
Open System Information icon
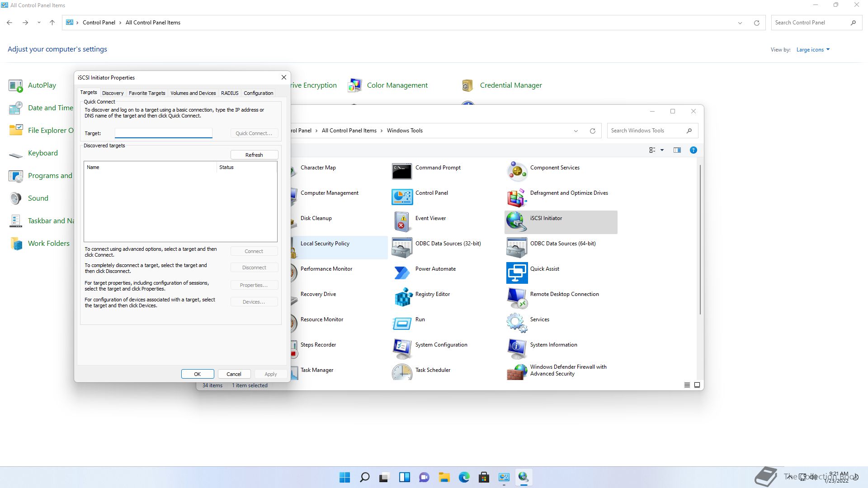pos(517,348)
